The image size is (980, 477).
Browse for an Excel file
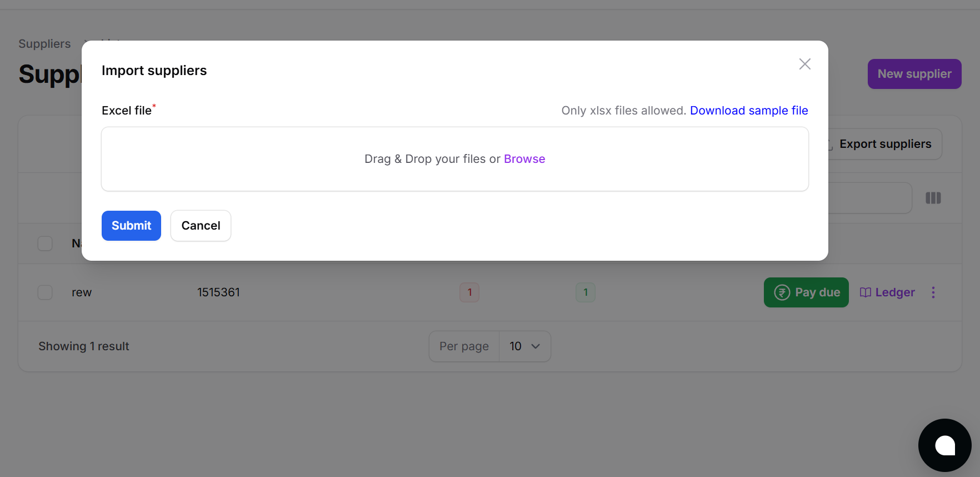(524, 159)
